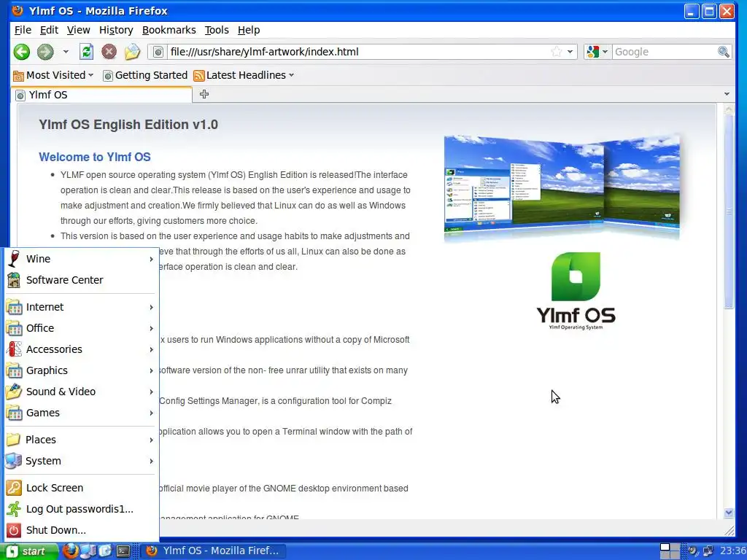Click the red Stop loading button
The width and height of the screenshot is (747, 560).
[109, 52]
